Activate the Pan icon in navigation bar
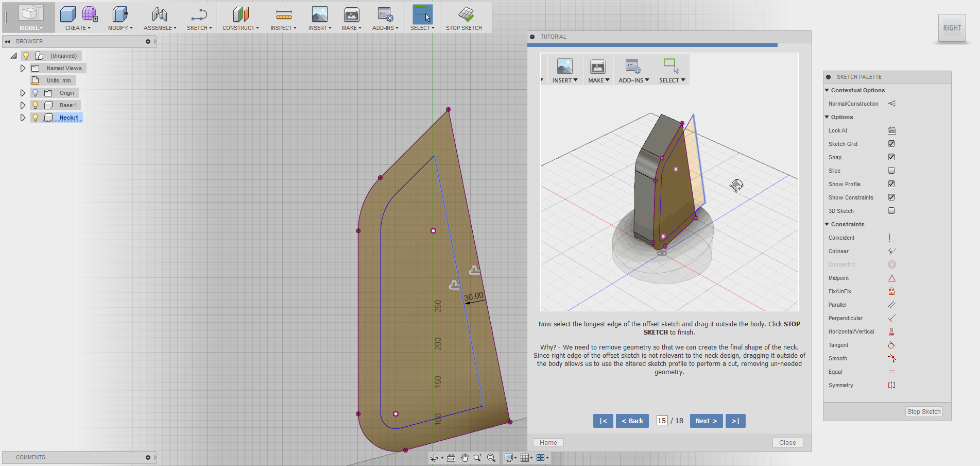This screenshot has width=980, height=466. coord(464,457)
